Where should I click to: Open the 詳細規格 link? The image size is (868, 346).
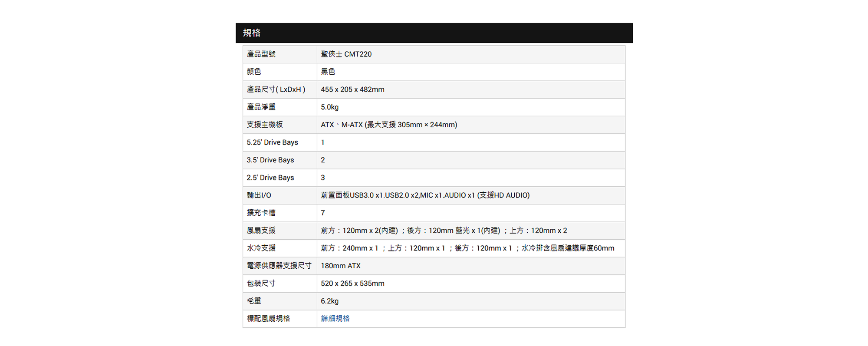(x=335, y=319)
